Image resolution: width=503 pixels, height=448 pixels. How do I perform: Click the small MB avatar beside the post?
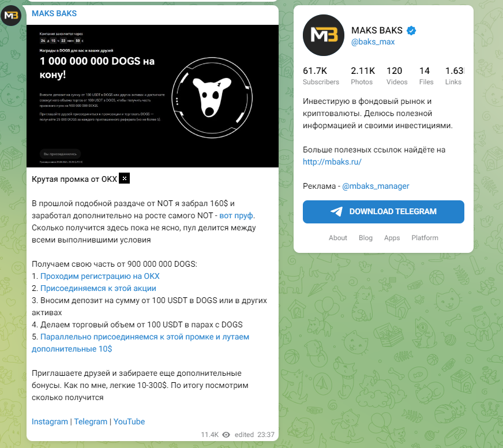point(11,16)
